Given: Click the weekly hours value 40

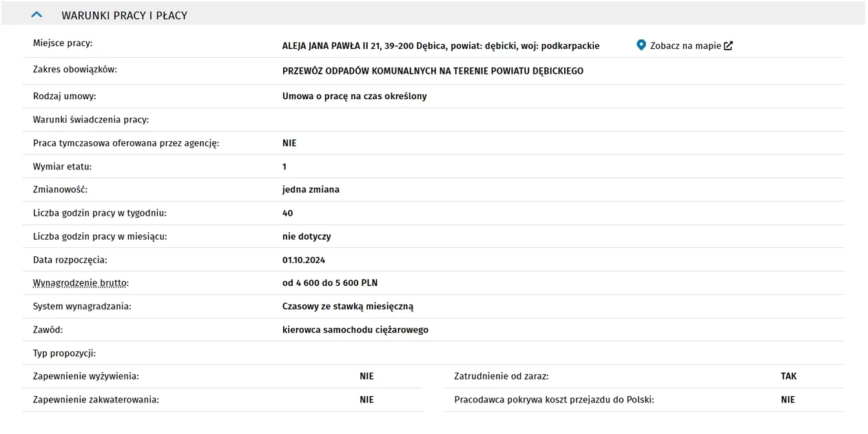Looking at the screenshot, I should click(x=288, y=214).
